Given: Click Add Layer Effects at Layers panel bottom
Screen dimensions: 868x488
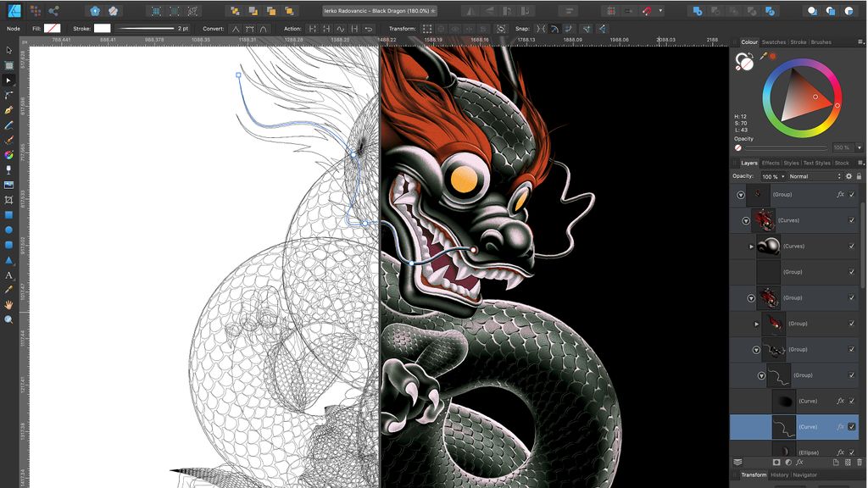Looking at the screenshot, I should pyautogui.click(x=798, y=462).
